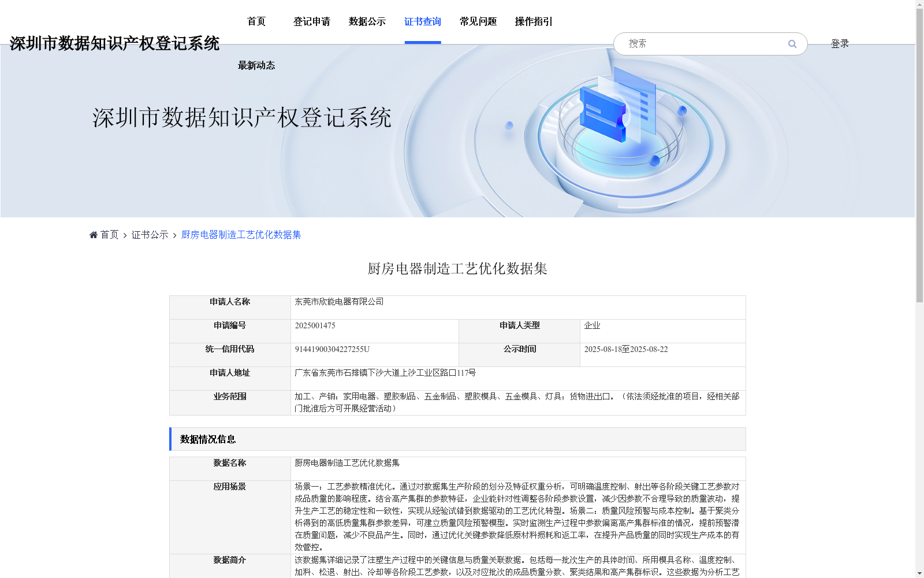Image resolution: width=924 pixels, height=578 pixels.
Task: Click the applicant address value cell
Action: pyautogui.click(x=518, y=379)
